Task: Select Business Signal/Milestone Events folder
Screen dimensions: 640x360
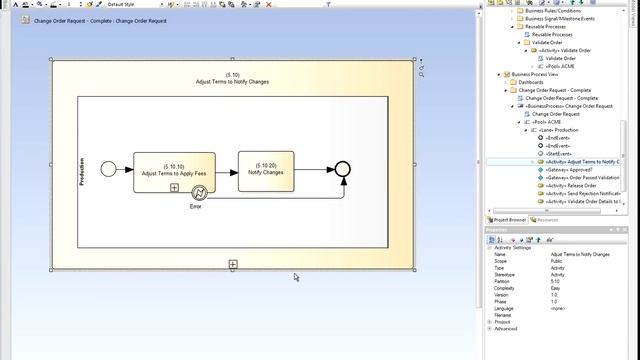Action: [560, 19]
